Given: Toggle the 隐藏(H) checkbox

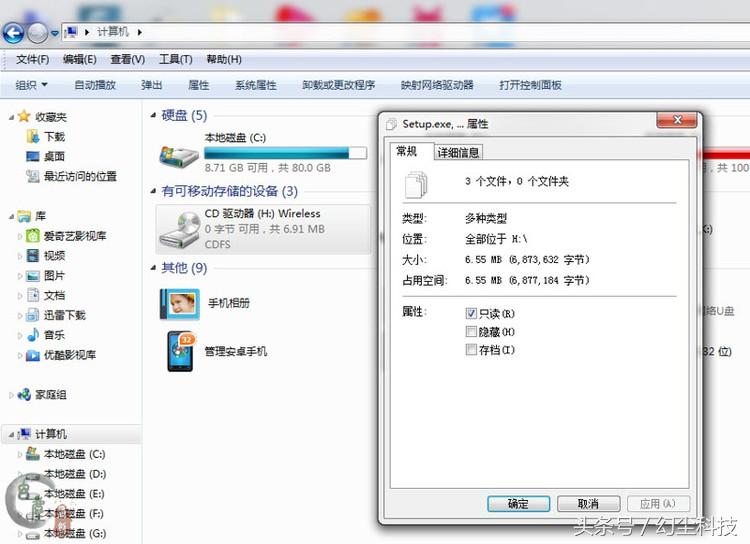Looking at the screenshot, I should (471, 331).
